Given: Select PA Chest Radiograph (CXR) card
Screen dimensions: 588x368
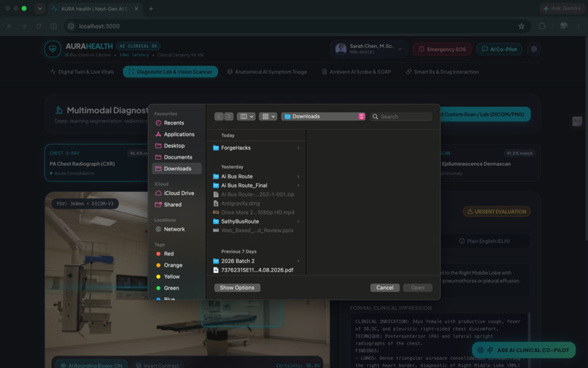Looking at the screenshot, I should pyautogui.click(x=96, y=163).
